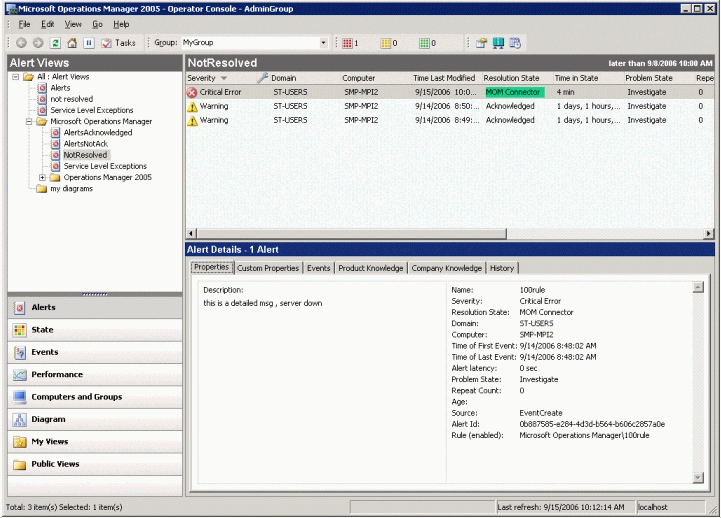This screenshot has width=721, height=518.
Task: Select AlertsNotAck view in tree
Action: (x=86, y=144)
